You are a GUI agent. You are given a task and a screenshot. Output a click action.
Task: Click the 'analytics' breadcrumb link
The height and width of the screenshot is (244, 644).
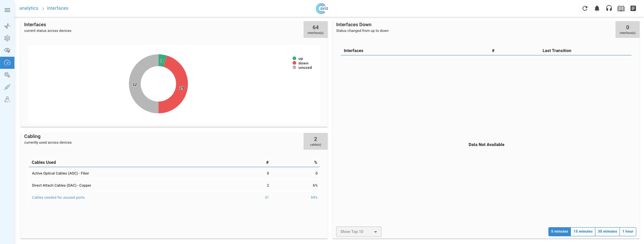coord(29,8)
